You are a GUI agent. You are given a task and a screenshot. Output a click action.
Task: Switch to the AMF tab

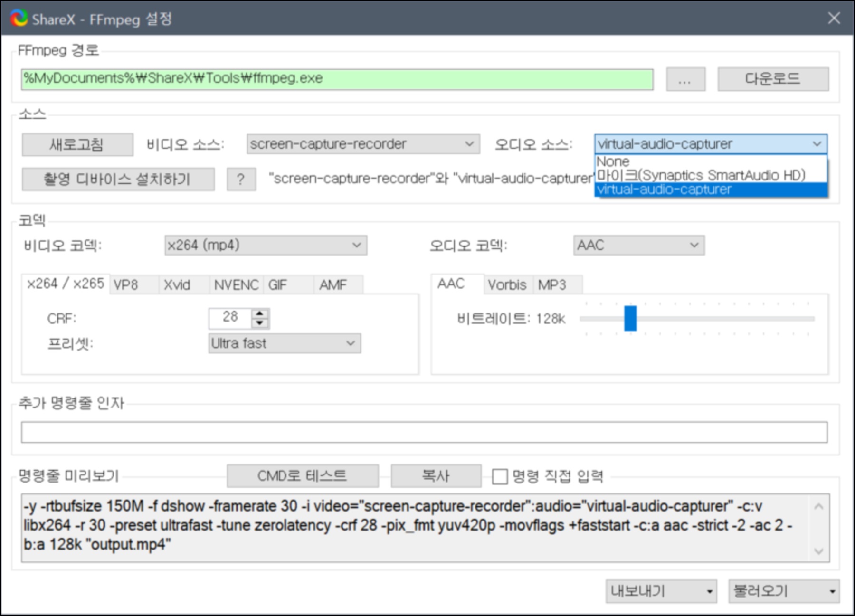(x=338, y=285)
